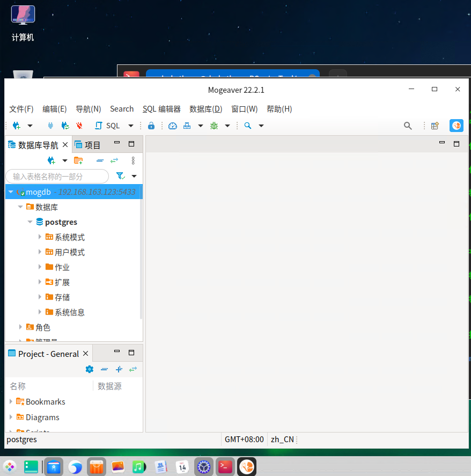
Task: Select the mogdb connection row
Action: 73,192
